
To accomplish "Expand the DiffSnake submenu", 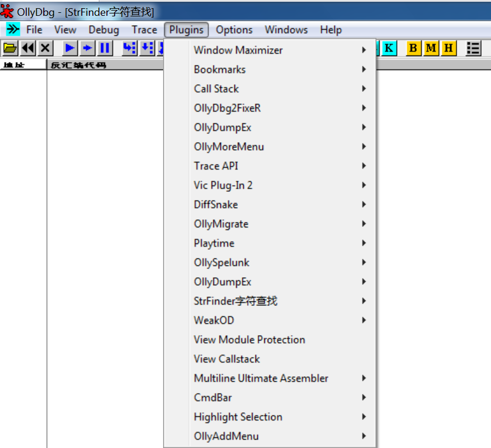I will click(x=270, y=205).
